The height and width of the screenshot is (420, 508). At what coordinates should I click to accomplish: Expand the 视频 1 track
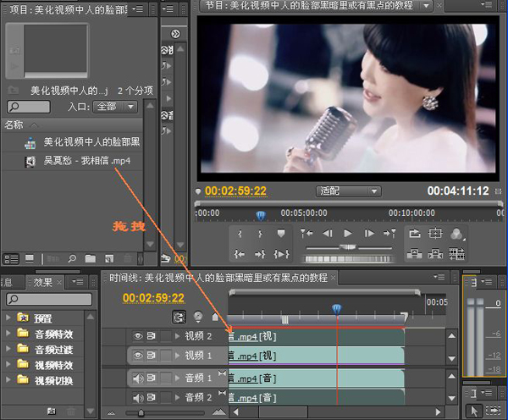pos(177,356)
